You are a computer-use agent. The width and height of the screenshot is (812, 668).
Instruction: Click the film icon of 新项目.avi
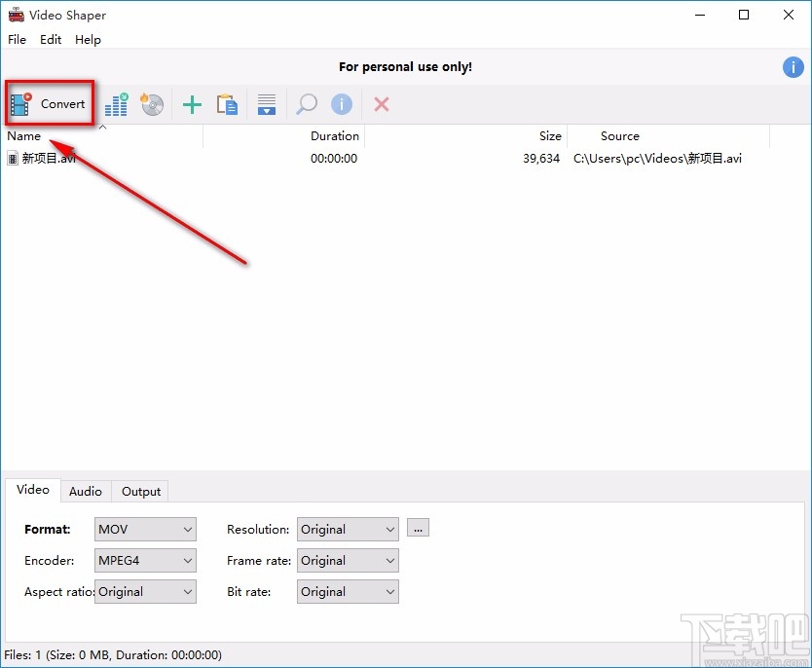click(x=13, y=159)
